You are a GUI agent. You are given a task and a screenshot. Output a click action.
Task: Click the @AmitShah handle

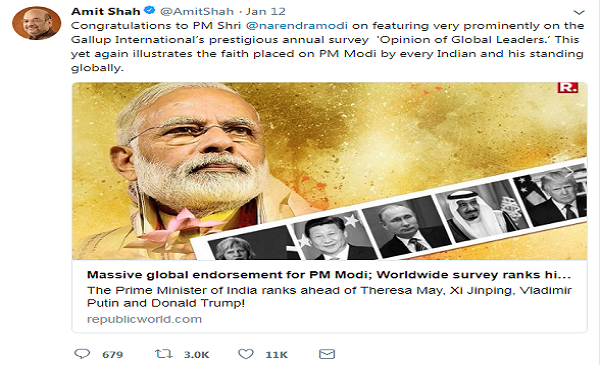tap(197, 11)
